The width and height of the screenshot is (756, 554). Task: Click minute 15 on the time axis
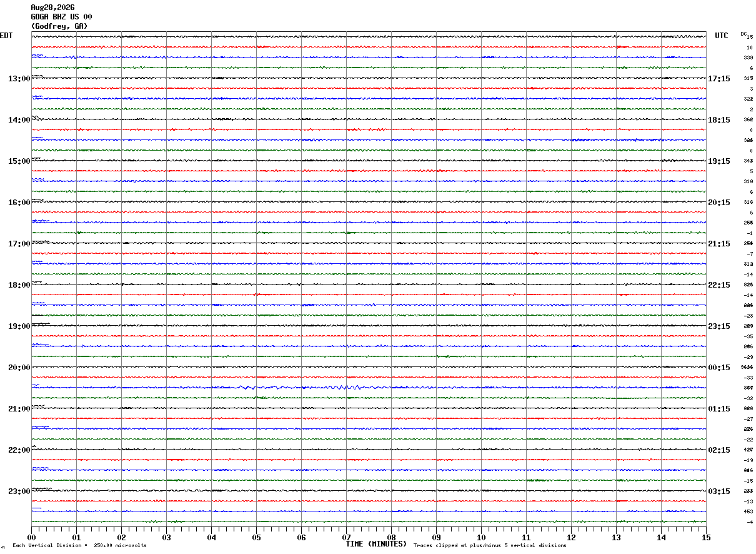coord(706,537)
